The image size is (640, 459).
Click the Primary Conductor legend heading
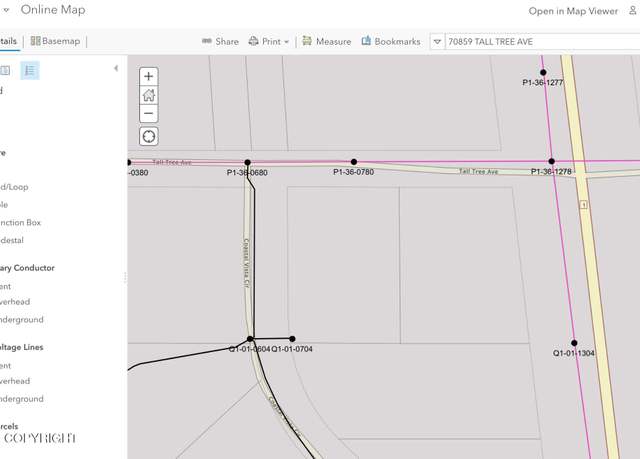click(x=27, y=268)
